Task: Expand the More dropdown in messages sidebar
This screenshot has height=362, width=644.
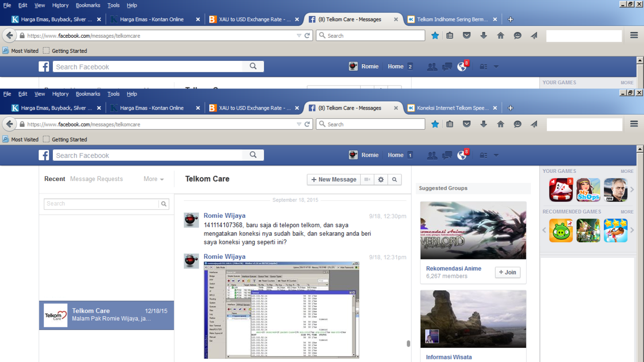Action: click(153, 179)
